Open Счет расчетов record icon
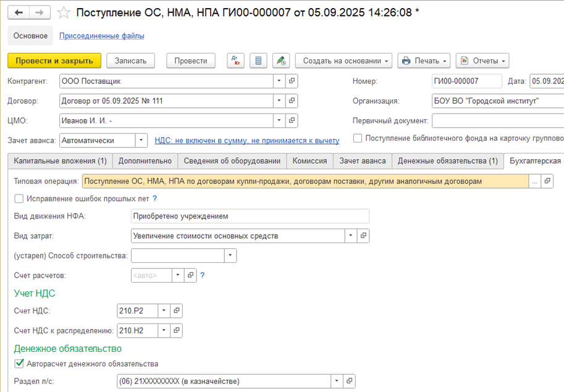 click(x=190, y=275)
